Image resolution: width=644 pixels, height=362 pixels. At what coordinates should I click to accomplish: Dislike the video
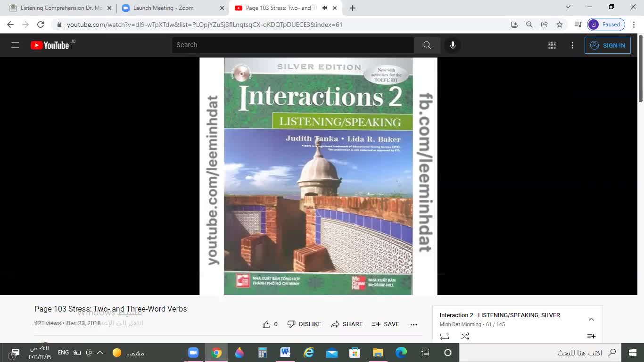[x=305, y=324]
